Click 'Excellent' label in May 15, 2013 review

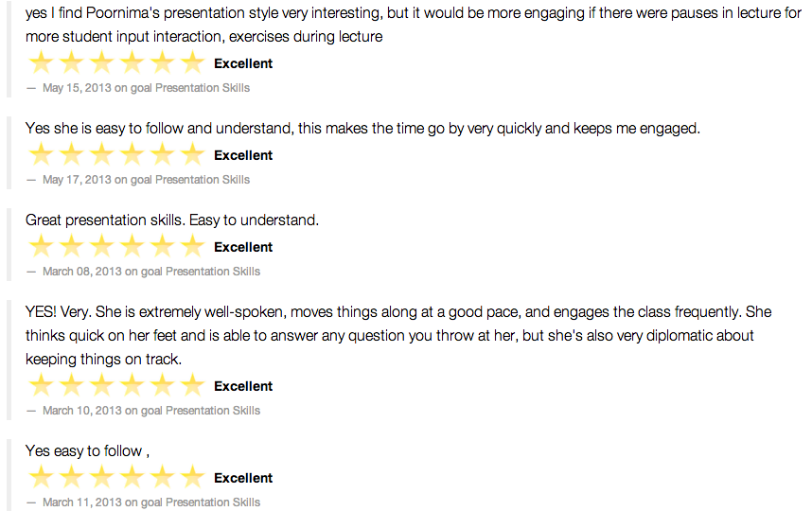(x=243, y=63)
